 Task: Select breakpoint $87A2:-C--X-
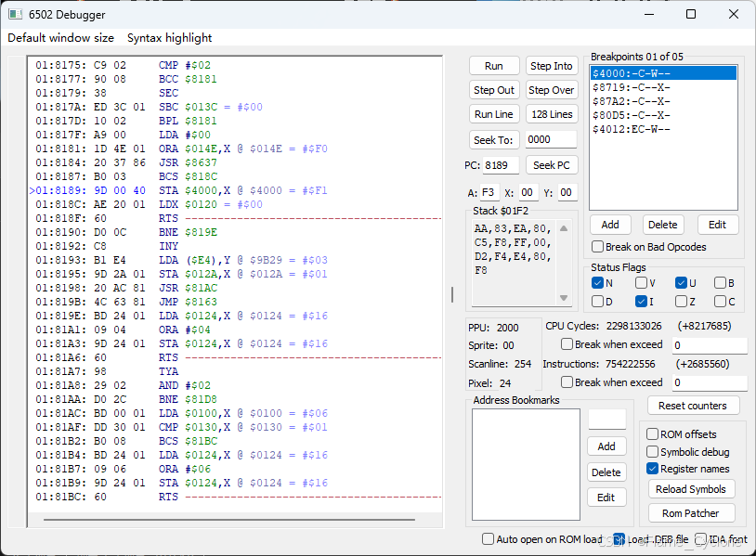tap(663, 101)
